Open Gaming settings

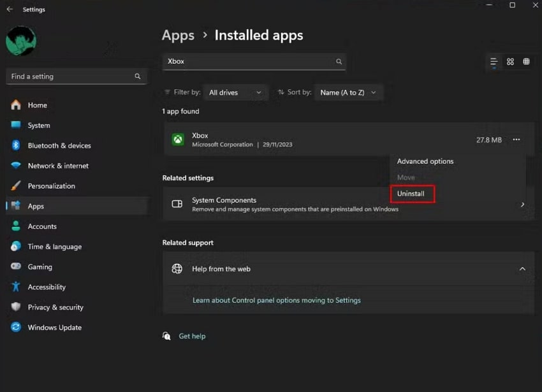pyautogui.click(x=77, y=267)
